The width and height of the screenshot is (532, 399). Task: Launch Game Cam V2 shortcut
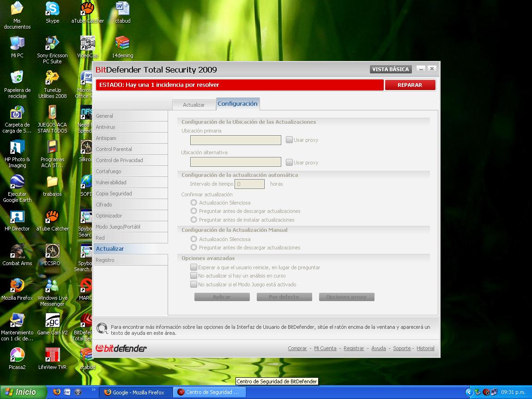52,324
